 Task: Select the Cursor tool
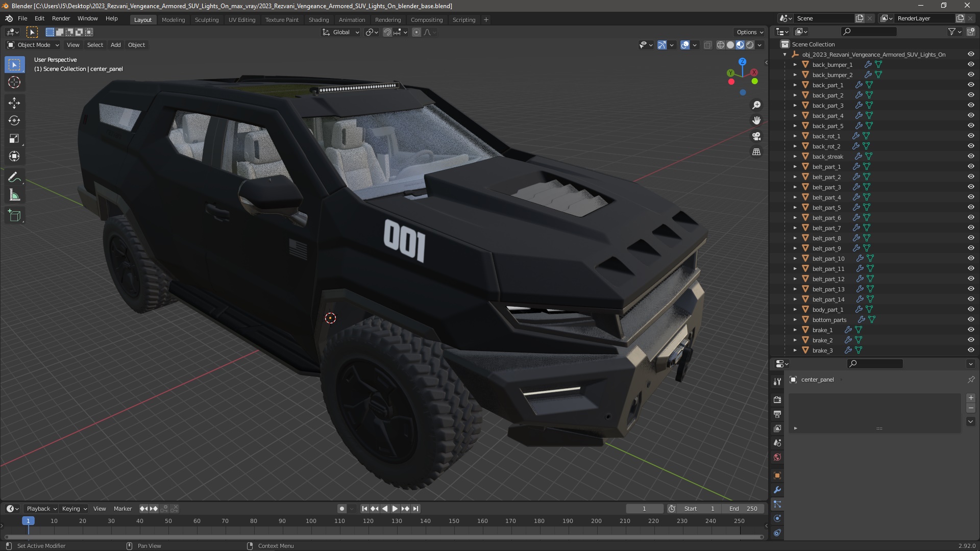14,82
